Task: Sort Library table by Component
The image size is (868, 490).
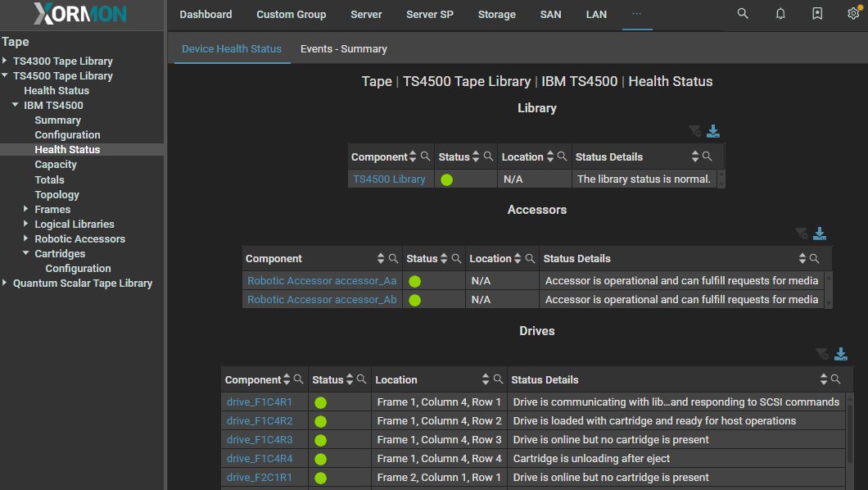Action: coord(413,157)
